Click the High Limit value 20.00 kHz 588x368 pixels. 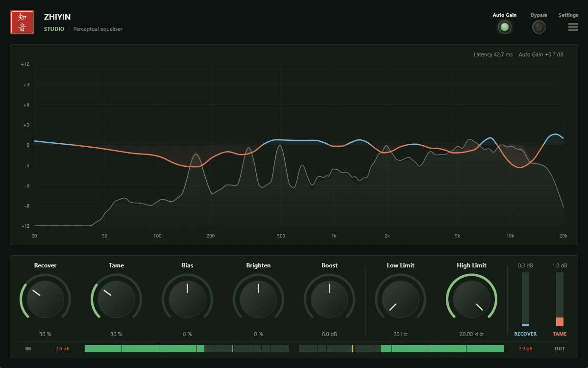pyautogui.click(x=471, y=334)
